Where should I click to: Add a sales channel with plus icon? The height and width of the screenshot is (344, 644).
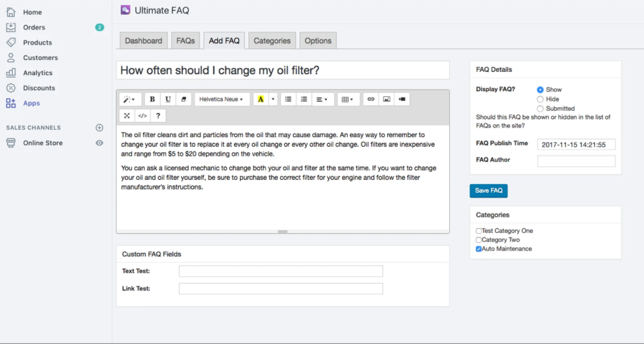point(100,128)
